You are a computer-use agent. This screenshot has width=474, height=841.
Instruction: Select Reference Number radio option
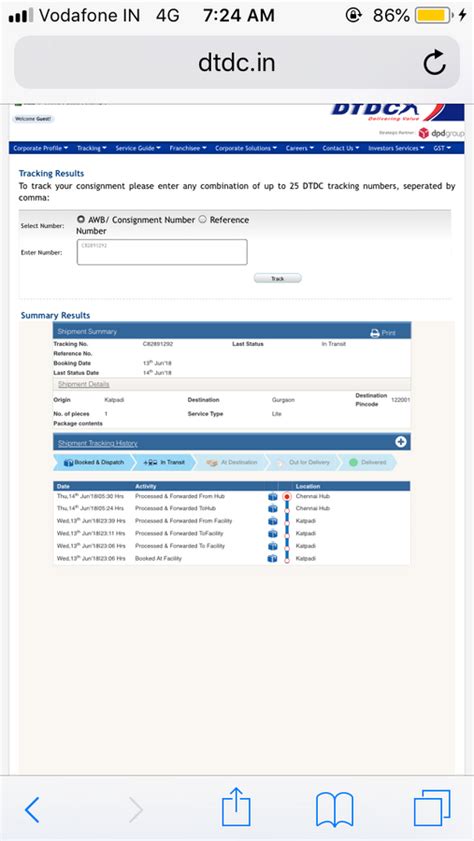pos(203,219)
